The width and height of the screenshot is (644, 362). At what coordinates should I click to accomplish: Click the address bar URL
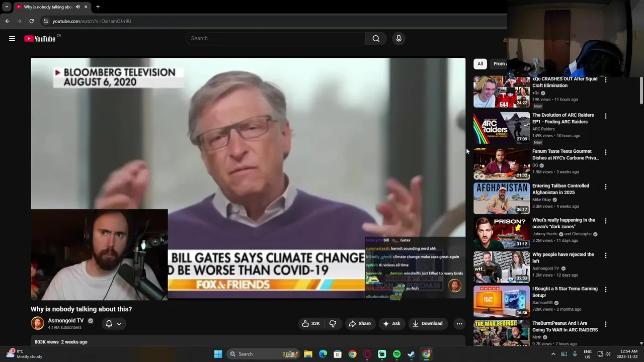tap(92, 21)
